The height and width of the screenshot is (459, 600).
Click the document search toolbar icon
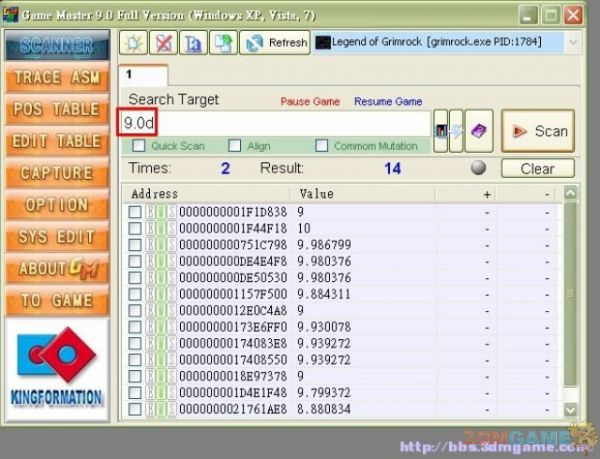point(191,42)
